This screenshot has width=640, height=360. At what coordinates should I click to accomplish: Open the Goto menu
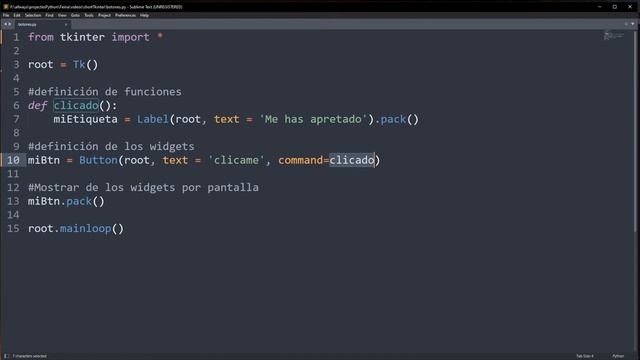coord(75,15)
